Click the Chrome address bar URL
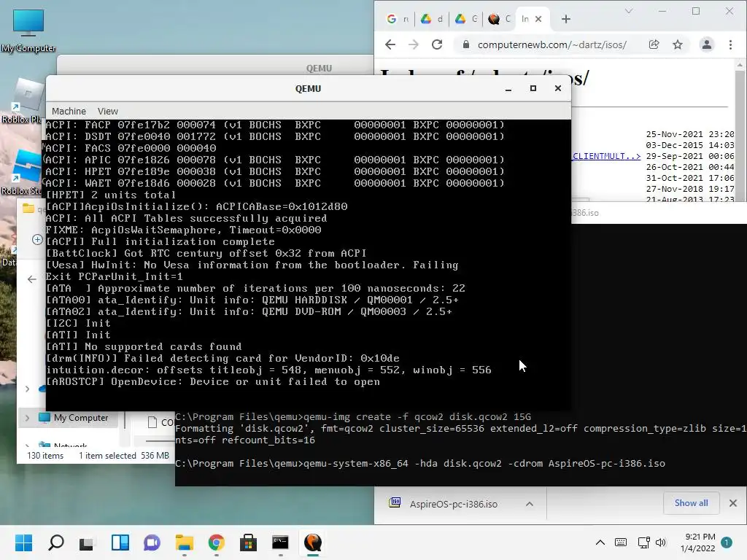 coord(551,44)
